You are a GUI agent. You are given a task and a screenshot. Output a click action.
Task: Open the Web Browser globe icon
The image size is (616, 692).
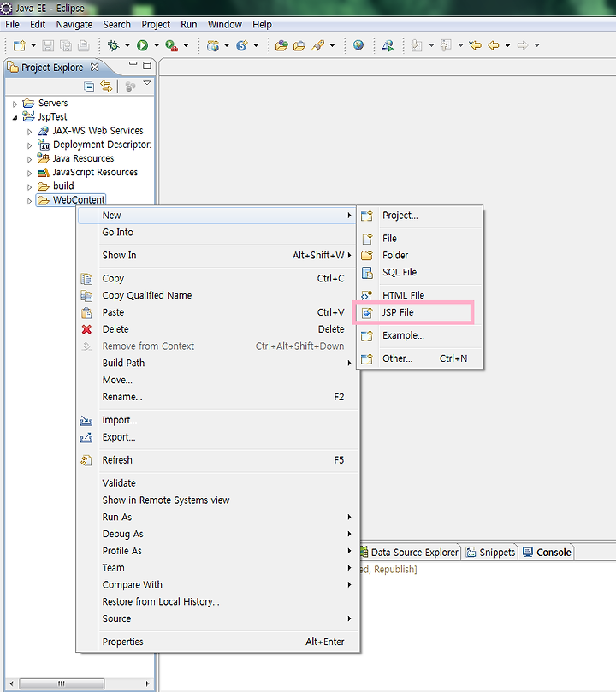tap(358, 45)
